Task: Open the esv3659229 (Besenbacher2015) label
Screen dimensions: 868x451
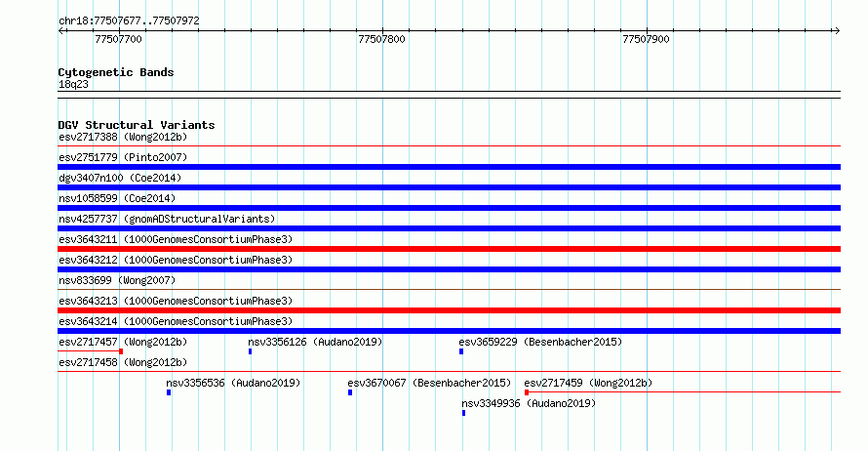Action: point(540,342)
